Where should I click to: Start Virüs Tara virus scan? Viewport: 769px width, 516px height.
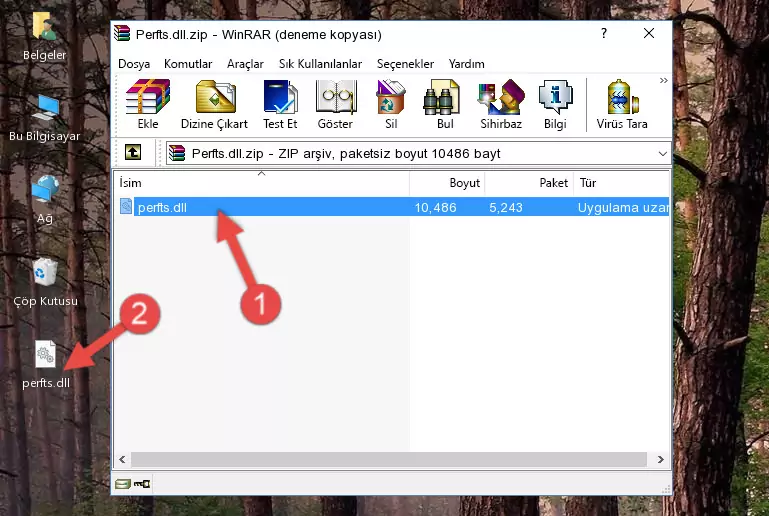622,104
